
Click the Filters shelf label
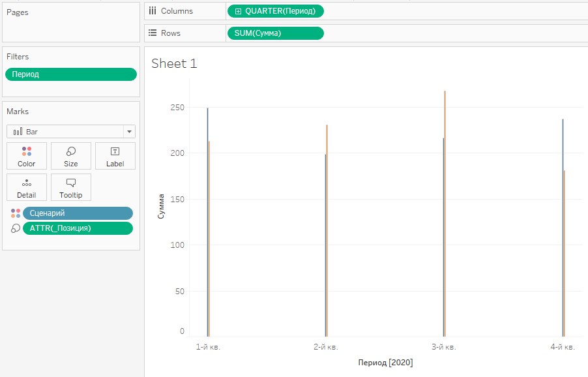pyautogui.click(x=18, y=57)
